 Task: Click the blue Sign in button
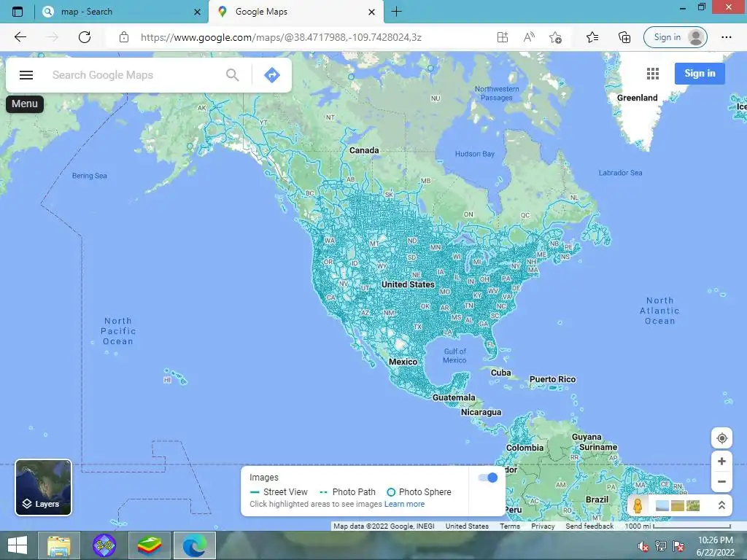click(700, 74)
